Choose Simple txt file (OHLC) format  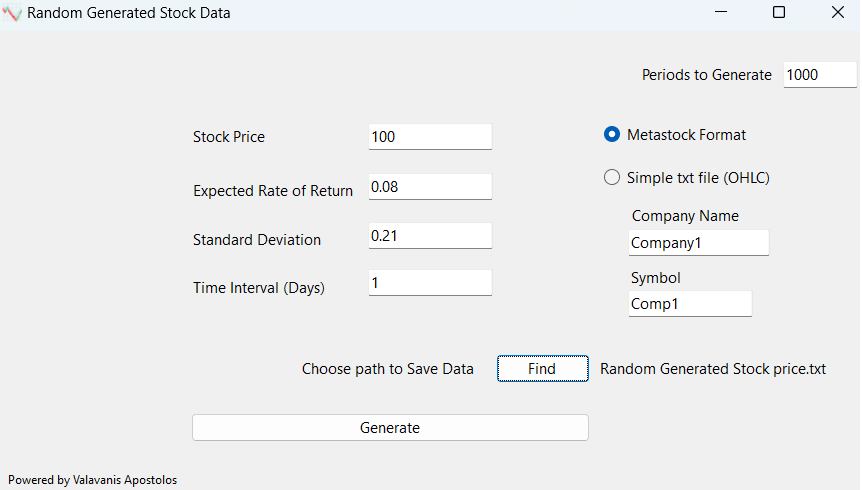click(x=612, y=178)
